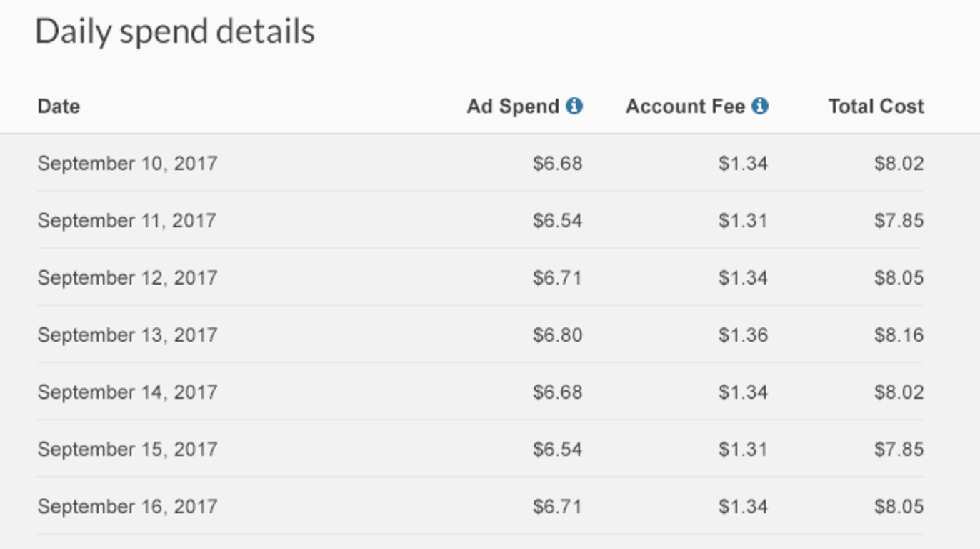Click the Date column header
The image size is (980, 549).
pyautogui.click(x=59, y=107)
